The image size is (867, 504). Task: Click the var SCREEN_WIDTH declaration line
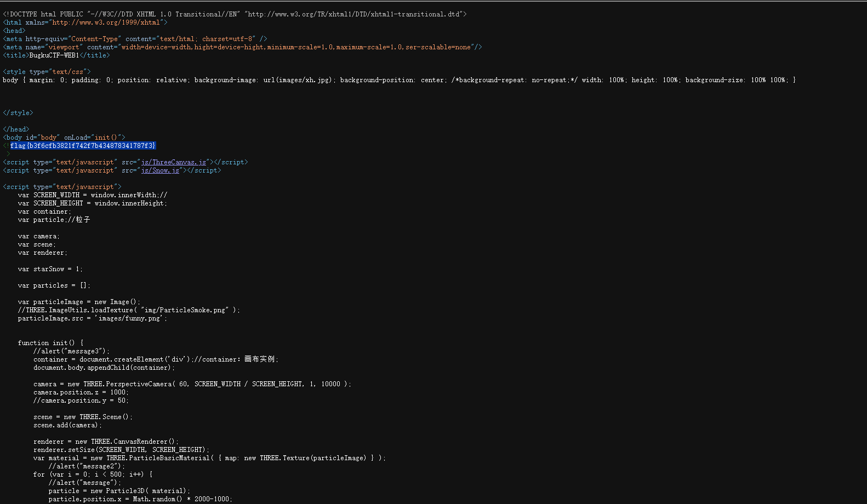coord(92,195)
